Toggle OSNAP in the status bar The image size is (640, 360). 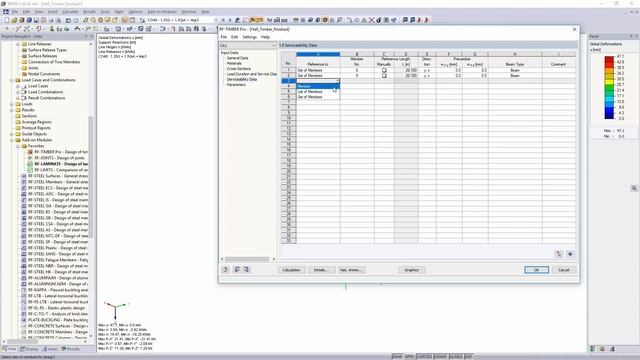tap(440, 357)
